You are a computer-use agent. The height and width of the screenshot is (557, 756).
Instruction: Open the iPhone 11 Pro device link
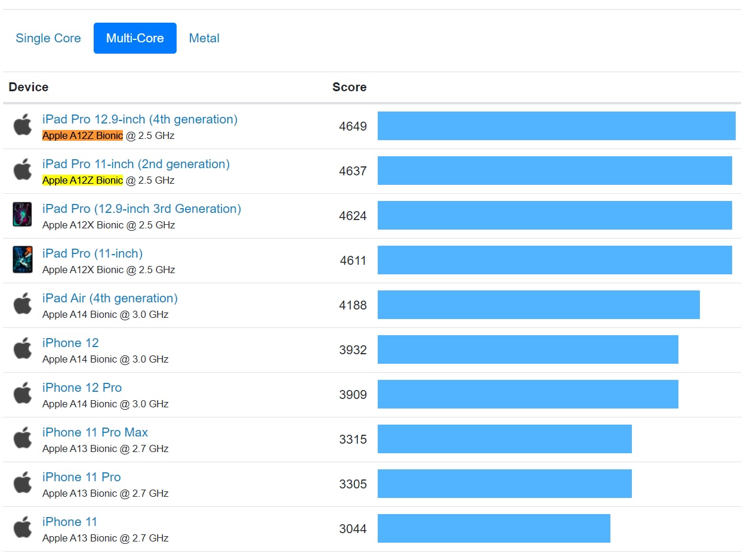pyautogui.click(x=81, y=477)
